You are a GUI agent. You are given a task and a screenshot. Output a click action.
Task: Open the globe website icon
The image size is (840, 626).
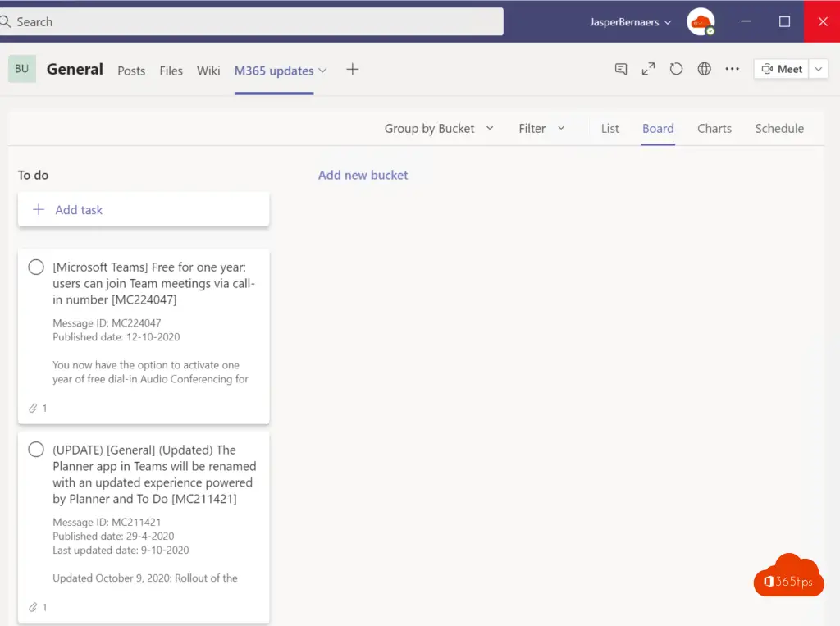[x=704, y=70]
